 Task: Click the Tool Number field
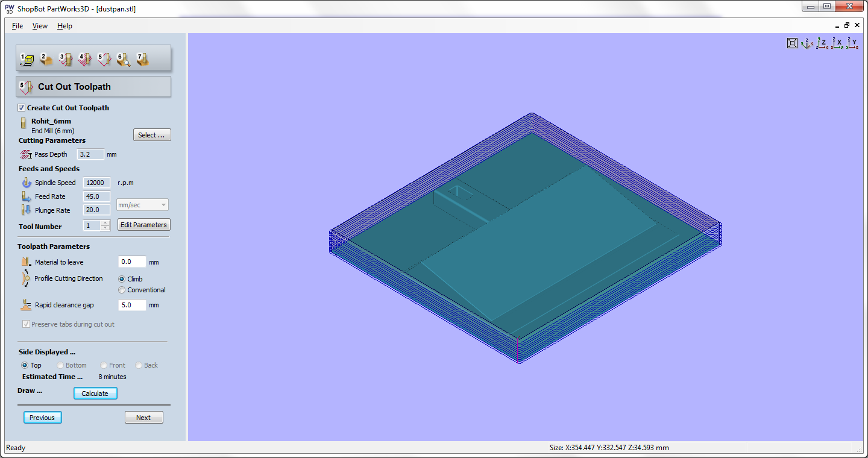(x=92, y=225)
